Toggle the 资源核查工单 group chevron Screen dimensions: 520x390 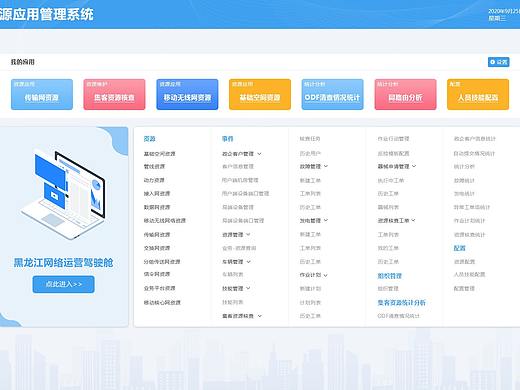pyautogui.click(x=413, y=221)
